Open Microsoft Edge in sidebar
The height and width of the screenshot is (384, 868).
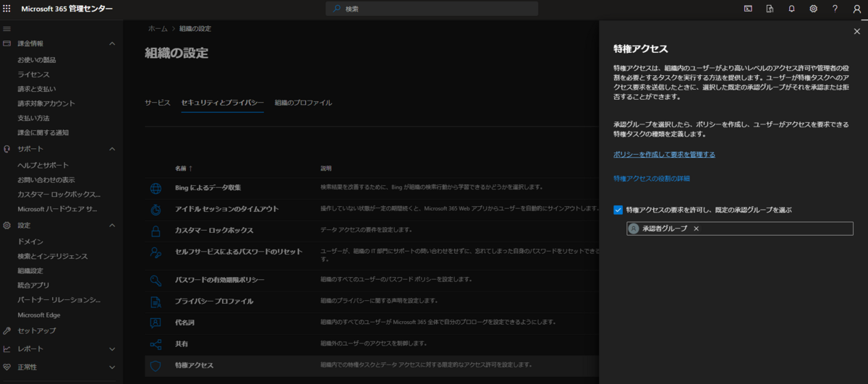39,315
